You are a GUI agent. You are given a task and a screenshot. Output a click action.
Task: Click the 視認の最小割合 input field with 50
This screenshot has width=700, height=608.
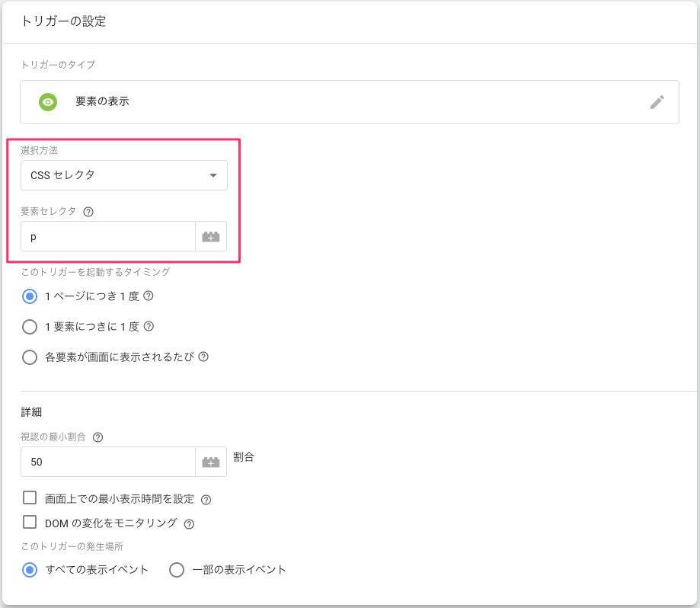click(108, 462)
